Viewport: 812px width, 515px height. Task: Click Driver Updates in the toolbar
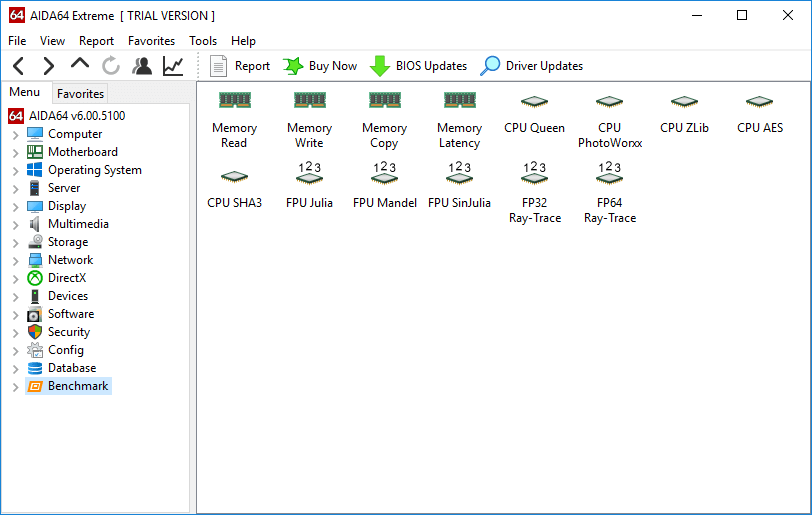[x=532, y=66]
